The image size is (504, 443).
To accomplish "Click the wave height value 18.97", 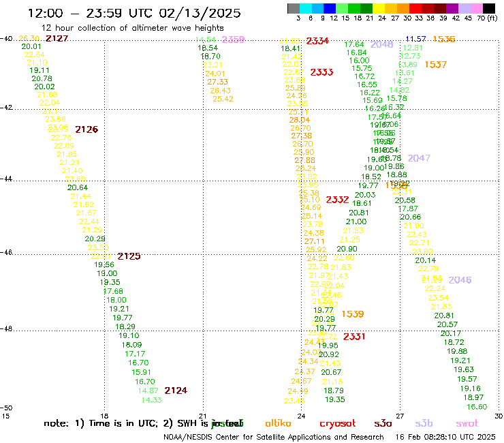I will tap(473, 397).
